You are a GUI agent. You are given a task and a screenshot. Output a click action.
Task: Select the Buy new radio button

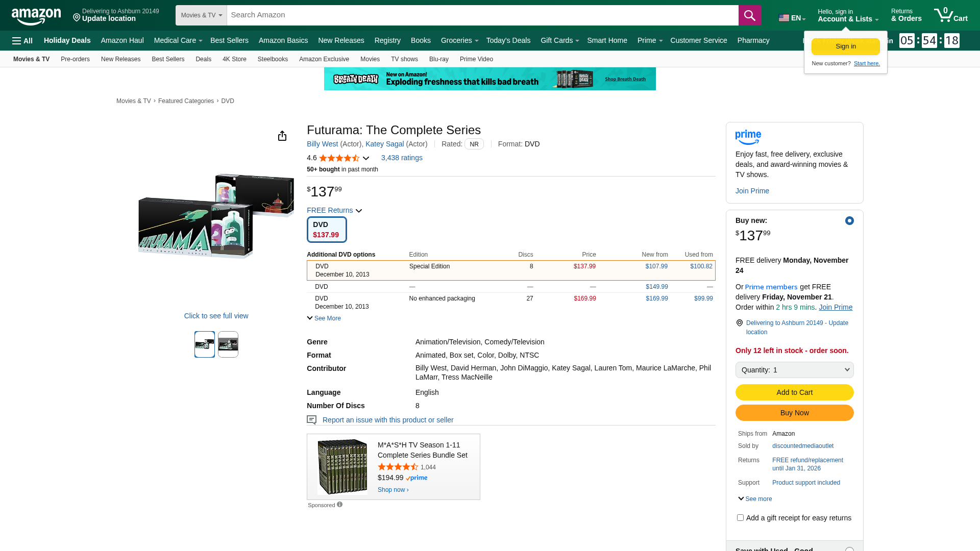849,221
